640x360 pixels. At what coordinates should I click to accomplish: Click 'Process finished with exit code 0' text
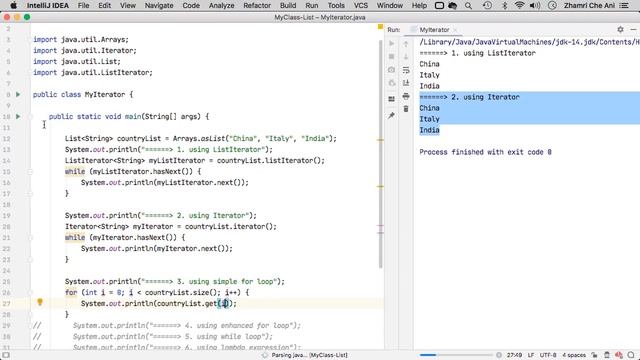tap(485, 152)
